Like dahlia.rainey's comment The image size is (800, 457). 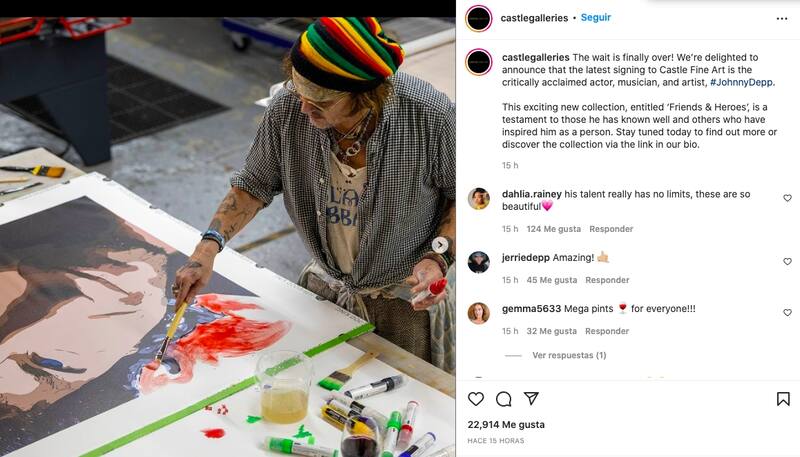[787, 198]
